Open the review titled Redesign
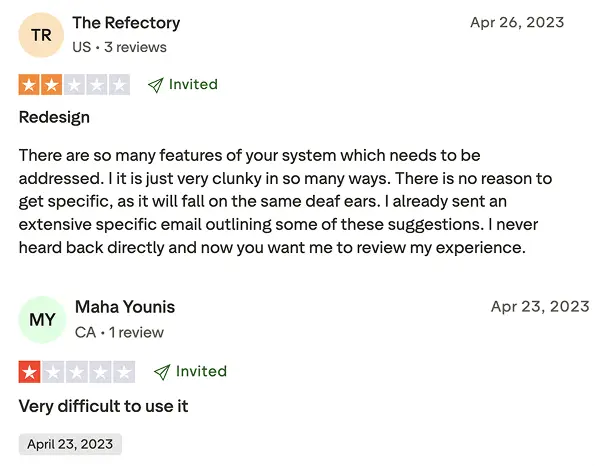Screen dimensions: 603x475 (x=54, y=117)
